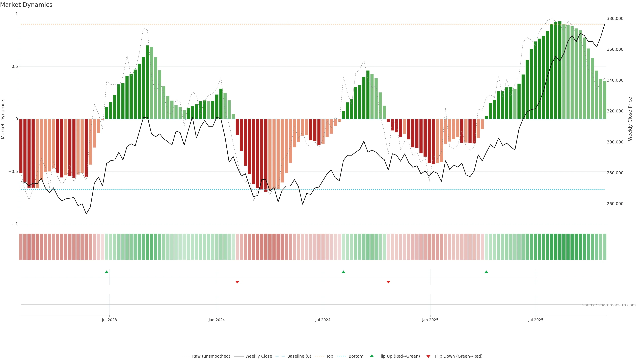
Task: Click the Weekly Close Price axis title
Action: tap(630, 119)
